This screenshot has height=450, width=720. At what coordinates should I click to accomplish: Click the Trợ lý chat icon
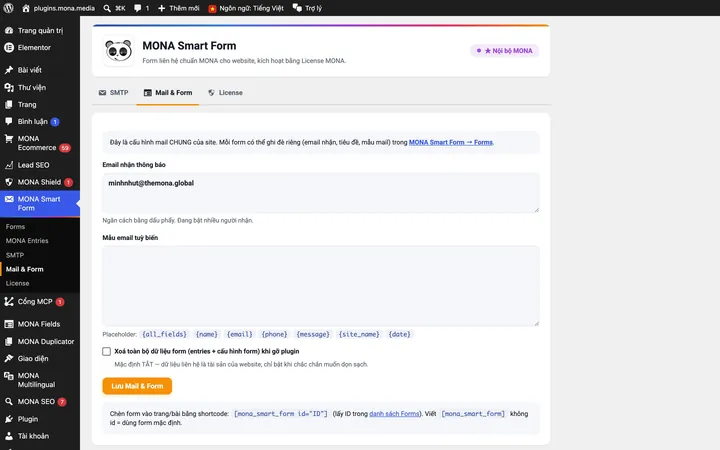(298, 8)
